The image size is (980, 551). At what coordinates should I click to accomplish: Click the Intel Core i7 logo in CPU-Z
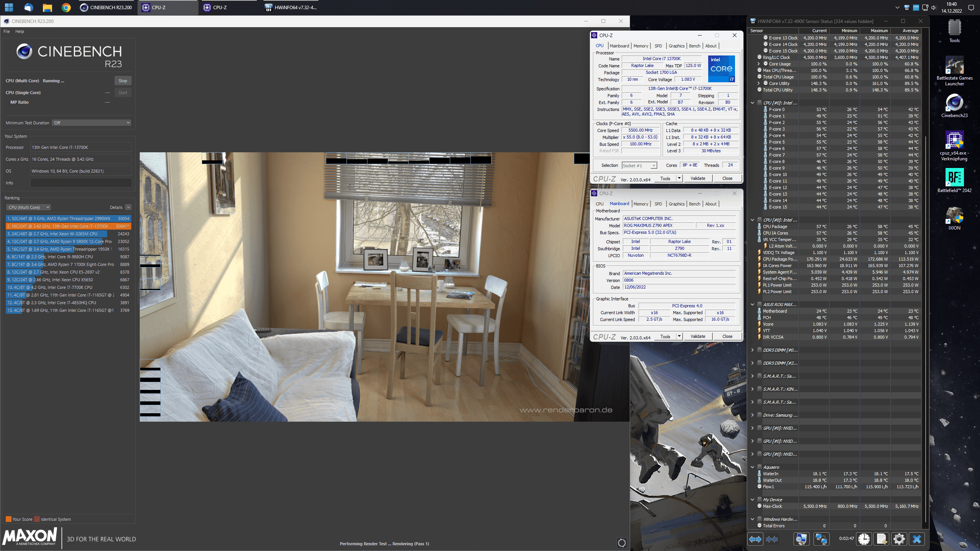tap(721, 69)
